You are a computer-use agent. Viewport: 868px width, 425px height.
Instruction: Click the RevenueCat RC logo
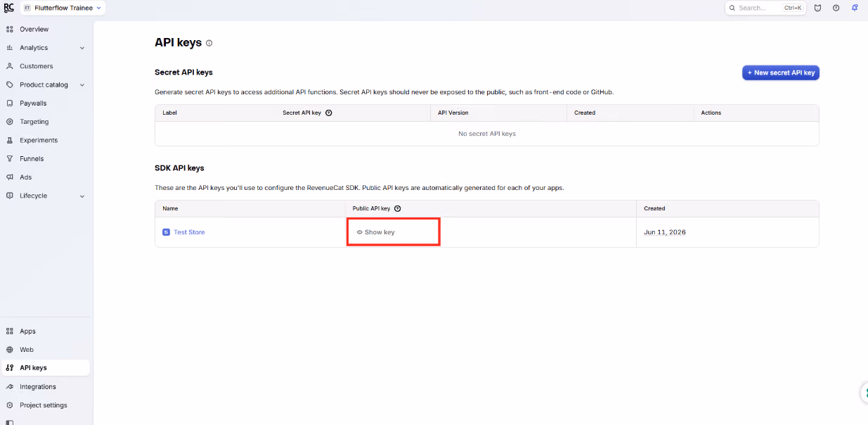(8, 8)
